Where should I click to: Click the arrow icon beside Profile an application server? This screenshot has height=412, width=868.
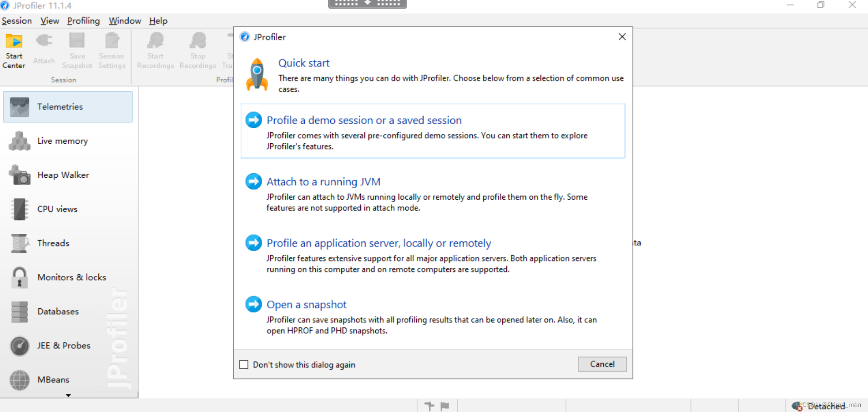point(253,243)
